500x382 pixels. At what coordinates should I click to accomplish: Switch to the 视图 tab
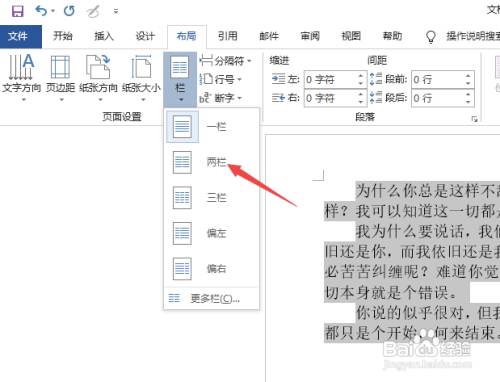[x=351, y=36]
